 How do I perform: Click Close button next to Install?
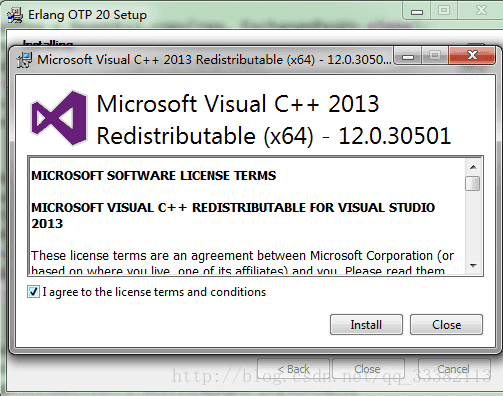tap(446, 324)
